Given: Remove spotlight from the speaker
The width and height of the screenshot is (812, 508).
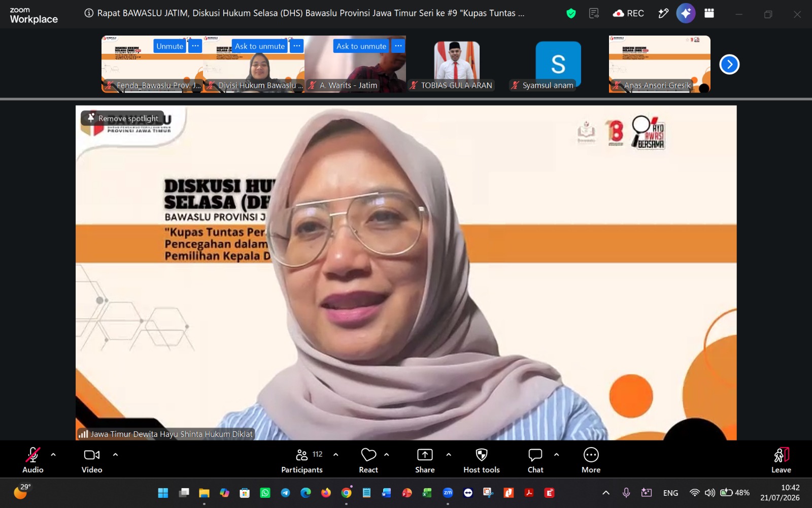Looking at the screenshot, I should click(x=123, y=118).
